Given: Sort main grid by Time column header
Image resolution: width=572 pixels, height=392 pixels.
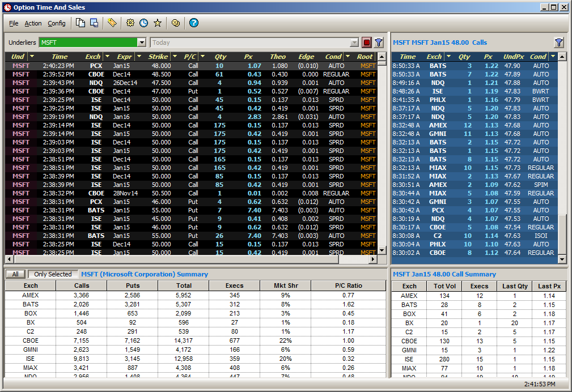Looking at the screenshot, I should [x=60, y=57].
